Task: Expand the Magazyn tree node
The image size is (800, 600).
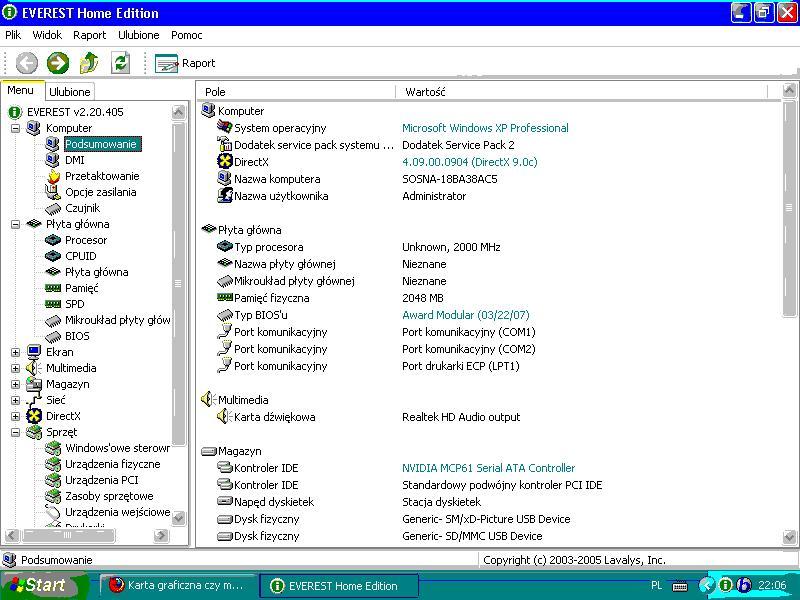Action: point(15,384)
